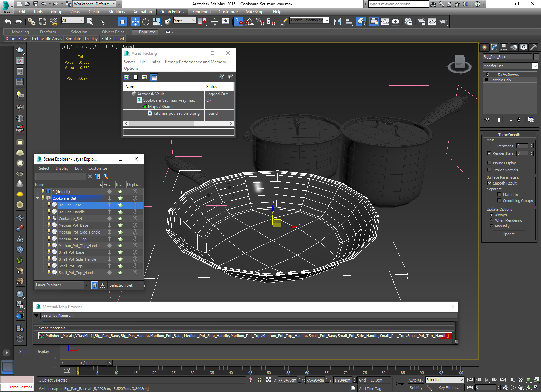Select the Manually update radio option
This screenshot has width=541, height=392.
click(x=491, y=226)
